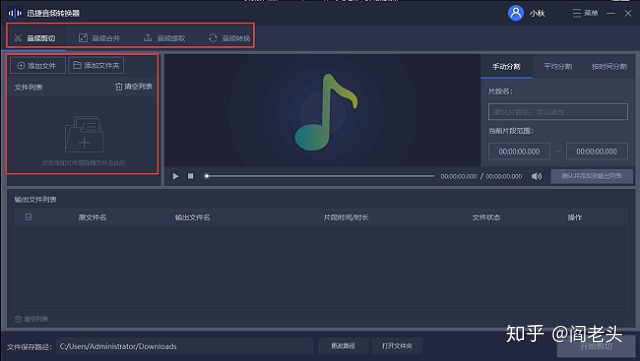Select the 平均分割 average split tab
640x361 pixels.
pos(558,67)
